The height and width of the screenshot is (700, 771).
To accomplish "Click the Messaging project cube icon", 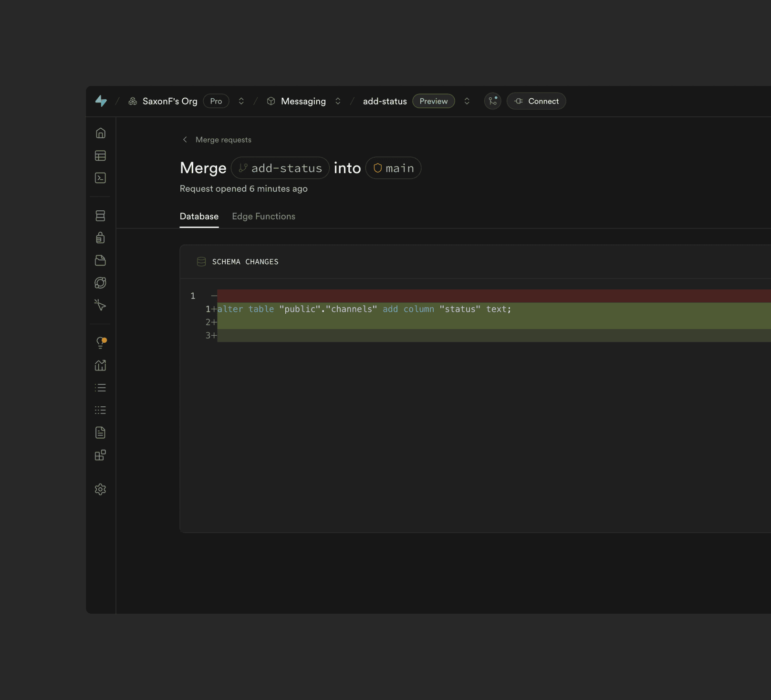I will pos(271,101).
